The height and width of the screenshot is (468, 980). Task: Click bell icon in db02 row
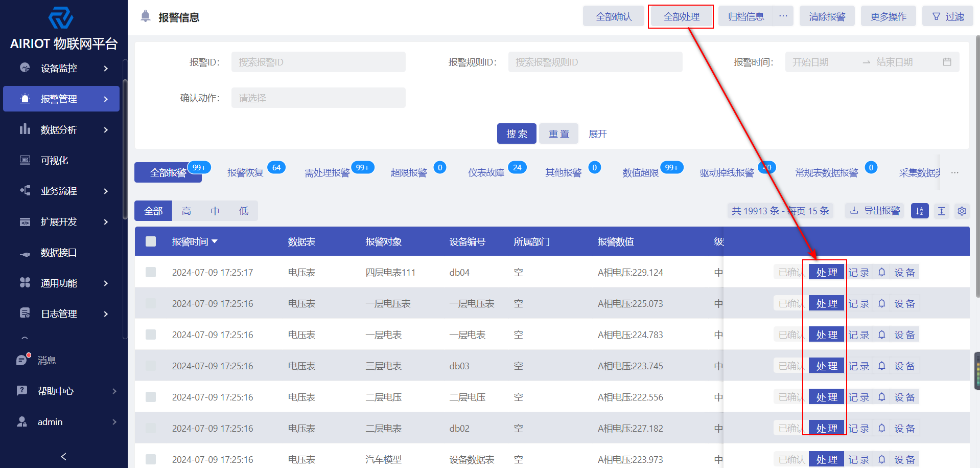(882, 428)
